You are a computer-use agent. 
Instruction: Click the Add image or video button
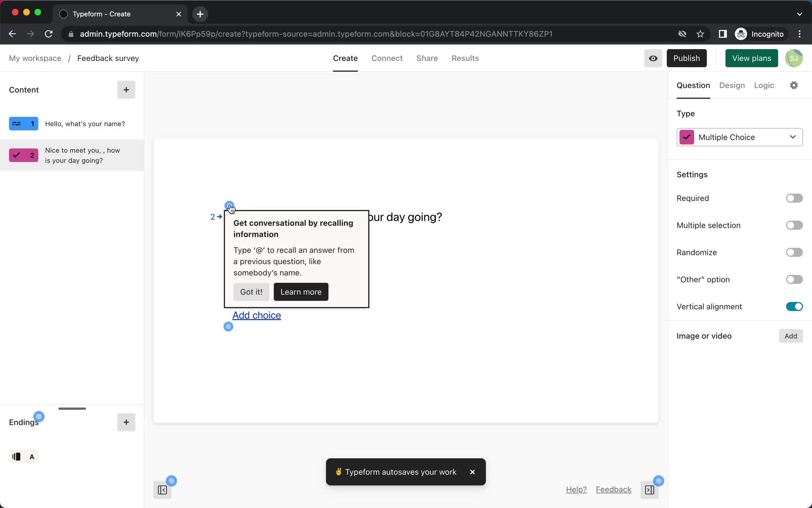[x=790, y=335]
